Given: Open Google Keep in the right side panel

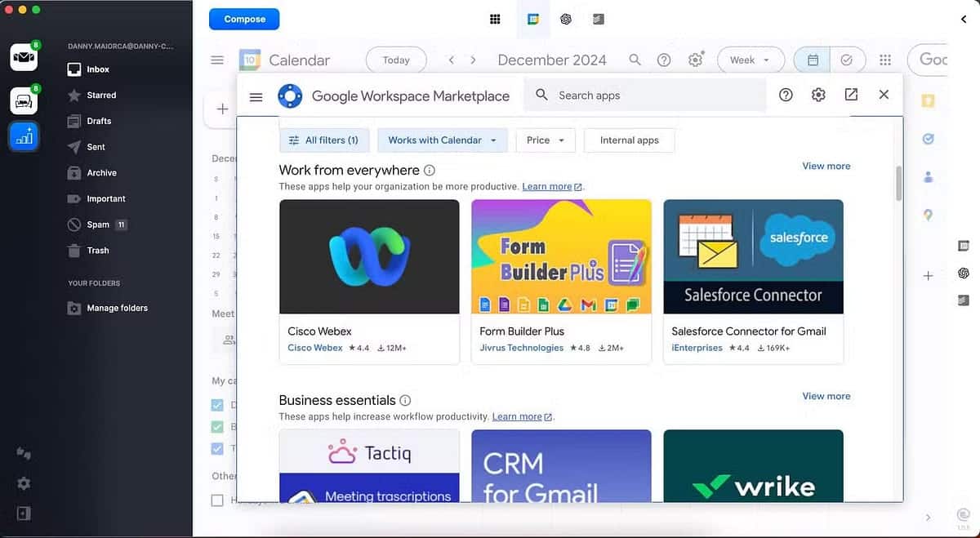Looking at the screenshot, I should [928, 100].
